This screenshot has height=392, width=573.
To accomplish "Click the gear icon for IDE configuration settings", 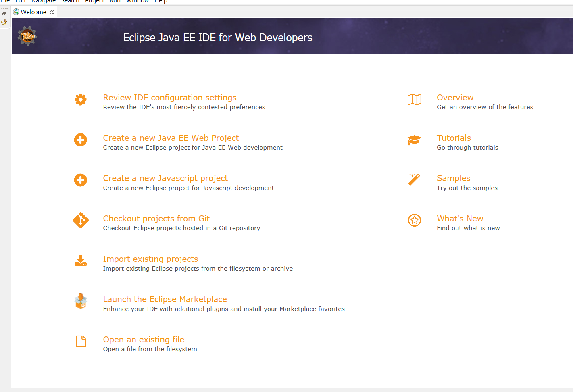I will click(81, 99).
